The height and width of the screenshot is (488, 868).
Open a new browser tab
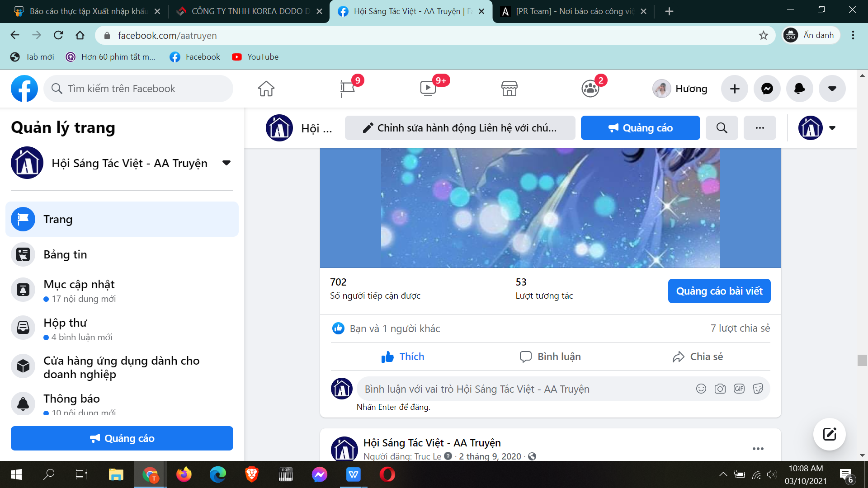pyautogui.click(x=670, y=11)
